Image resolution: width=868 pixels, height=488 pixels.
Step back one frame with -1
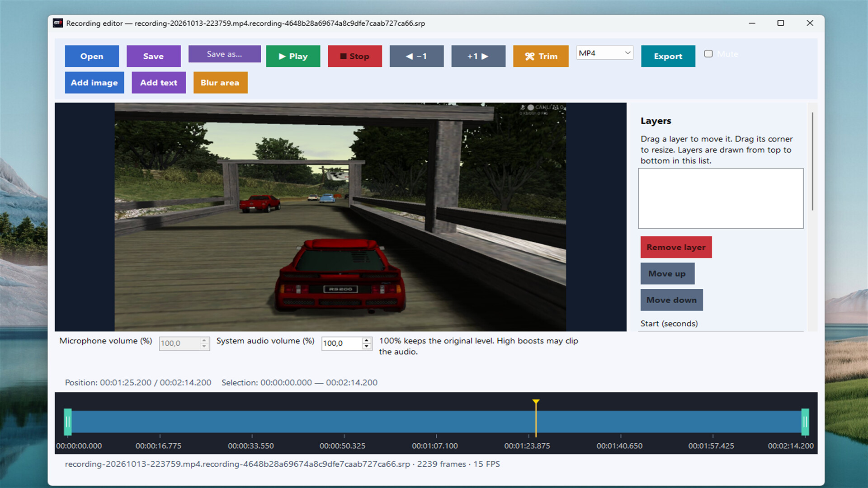click(416, 56)
